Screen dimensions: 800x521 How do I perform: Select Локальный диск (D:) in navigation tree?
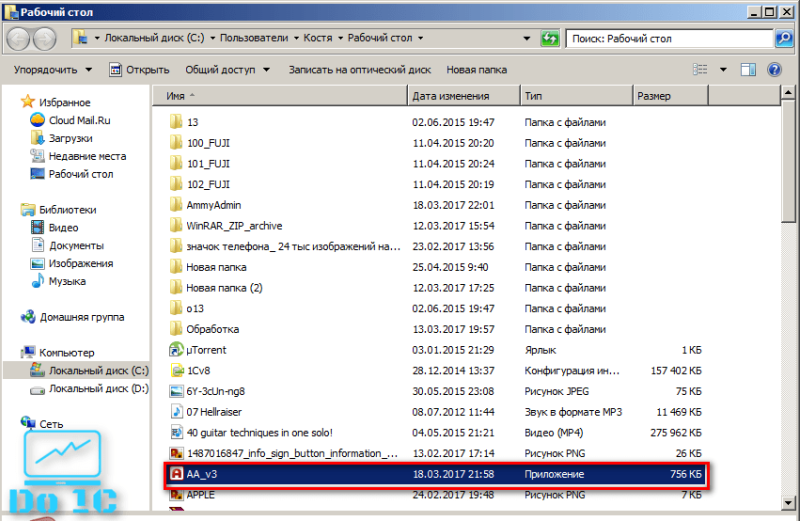coord(89,389)
